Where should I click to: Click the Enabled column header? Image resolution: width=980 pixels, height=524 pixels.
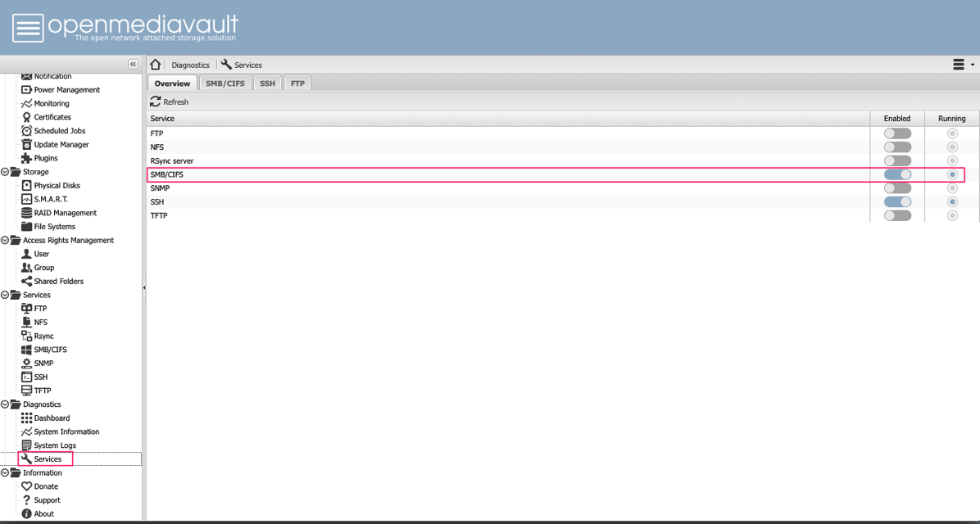pos(897,119)
